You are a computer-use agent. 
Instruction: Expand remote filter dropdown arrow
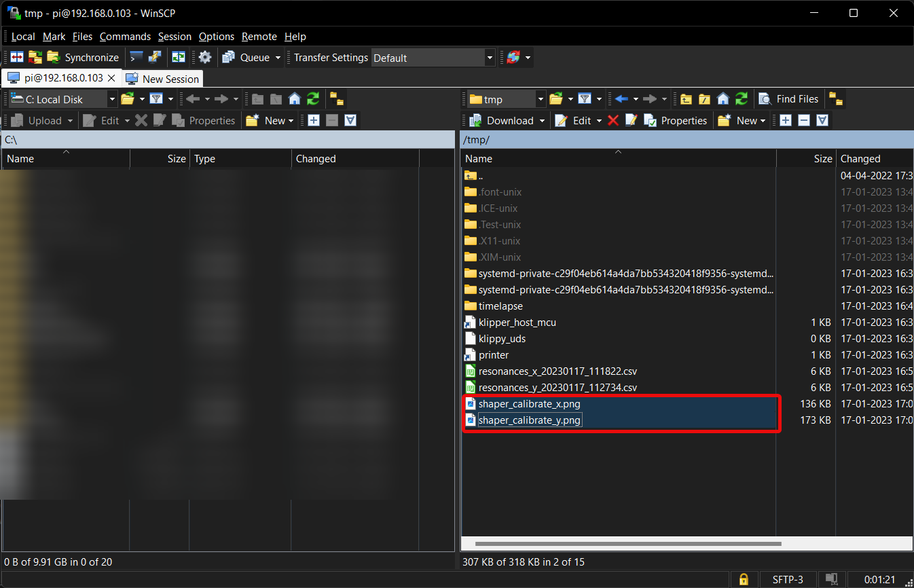[x=600, y=99]
